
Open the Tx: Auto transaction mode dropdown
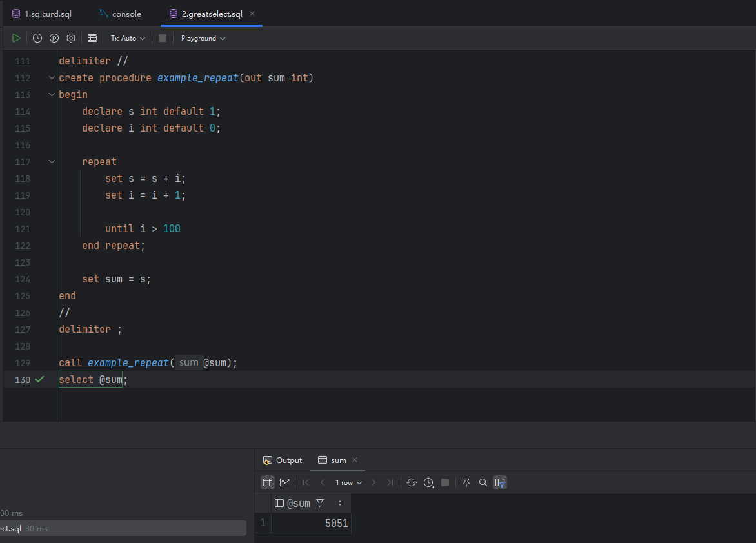tap(128, 38)
